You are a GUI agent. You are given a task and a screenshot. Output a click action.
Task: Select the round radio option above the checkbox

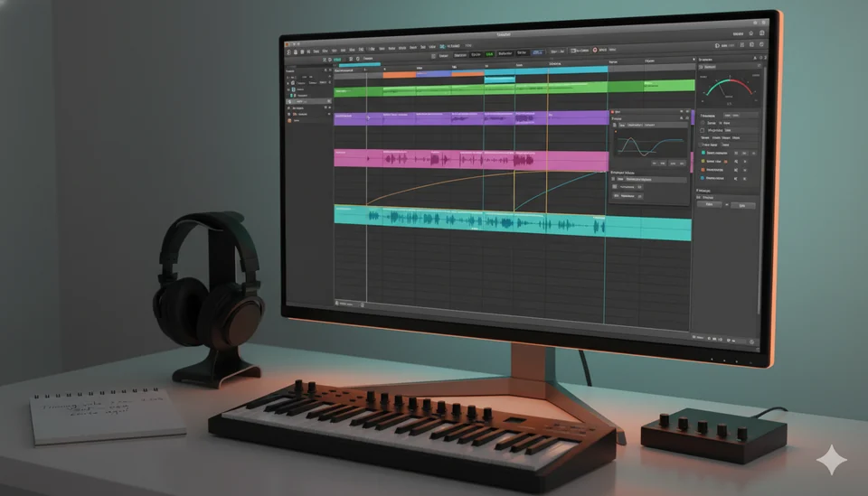[703, 123]
